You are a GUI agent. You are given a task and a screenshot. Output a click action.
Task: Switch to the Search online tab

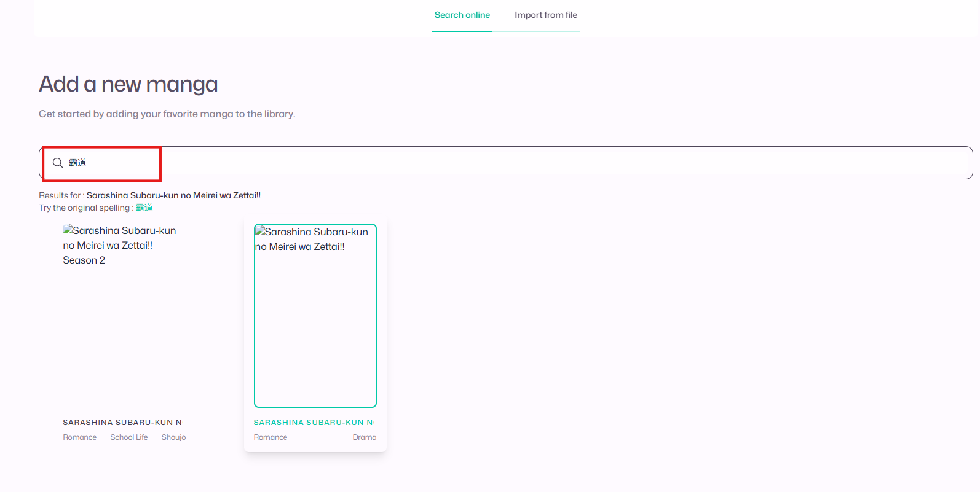click(x=462, y=15)
